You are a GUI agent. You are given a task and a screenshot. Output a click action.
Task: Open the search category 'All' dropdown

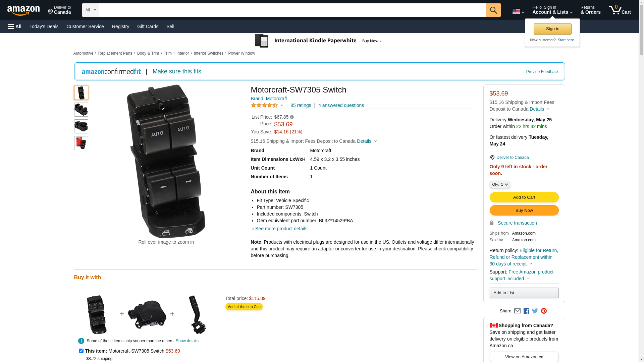tap(91, 10)
